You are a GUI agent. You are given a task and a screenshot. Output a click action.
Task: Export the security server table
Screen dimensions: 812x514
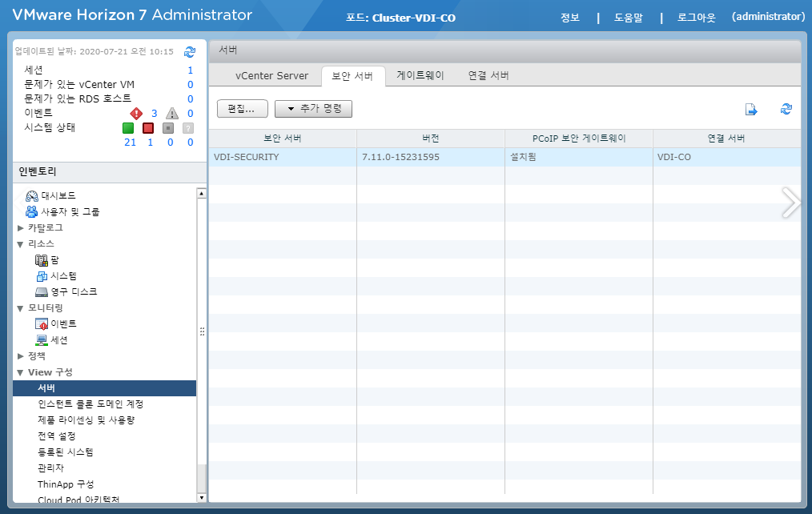[751, 109]
